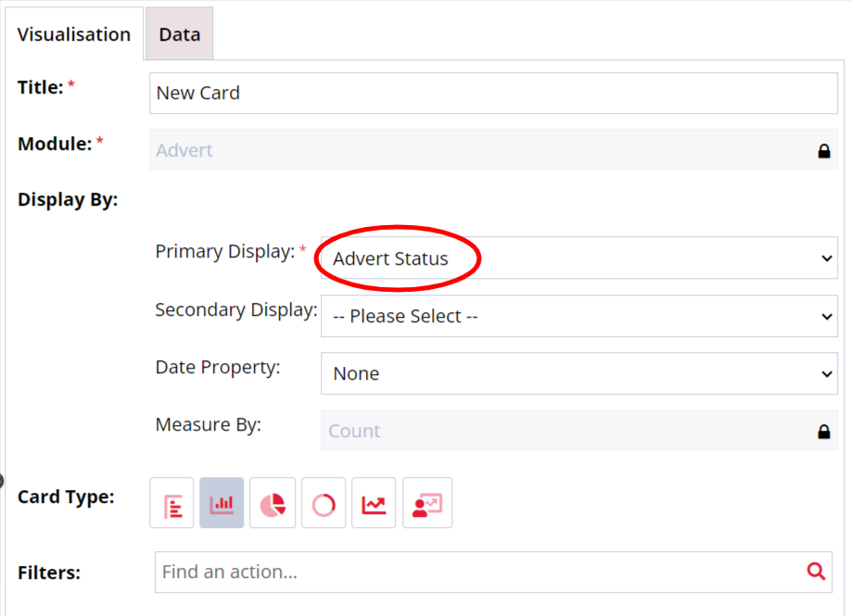
Task: Pick the user presentation card type
Action: pyautogui.click(x=427, y=503)
